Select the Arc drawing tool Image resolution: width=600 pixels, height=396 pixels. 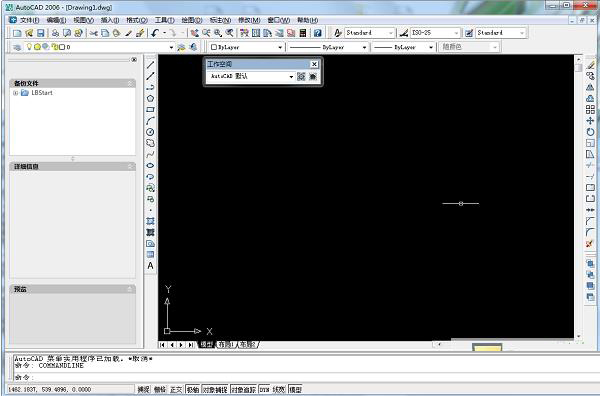(x=150, y=121)
